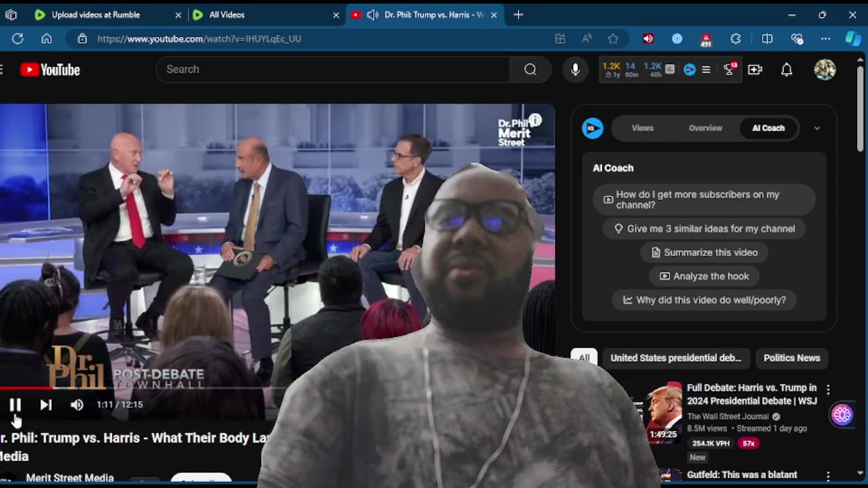
Task: Click the YouTube logo home link
Action: [x=50, y=69]
